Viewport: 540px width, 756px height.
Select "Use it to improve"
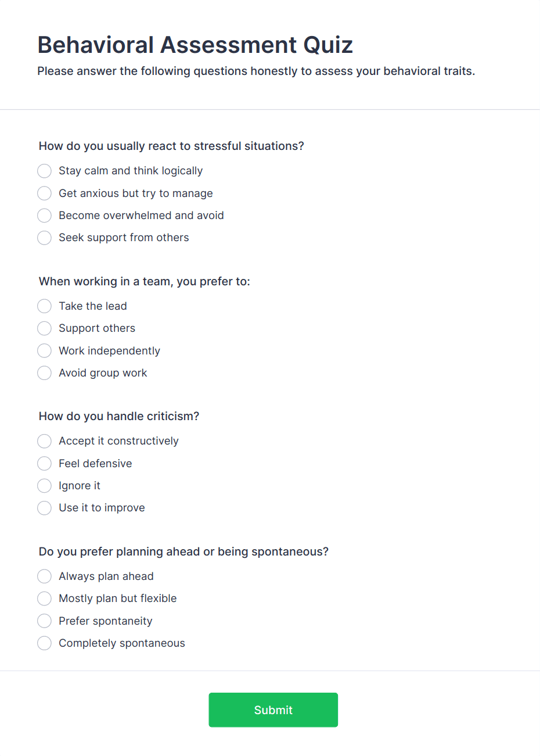coord(44,508)
